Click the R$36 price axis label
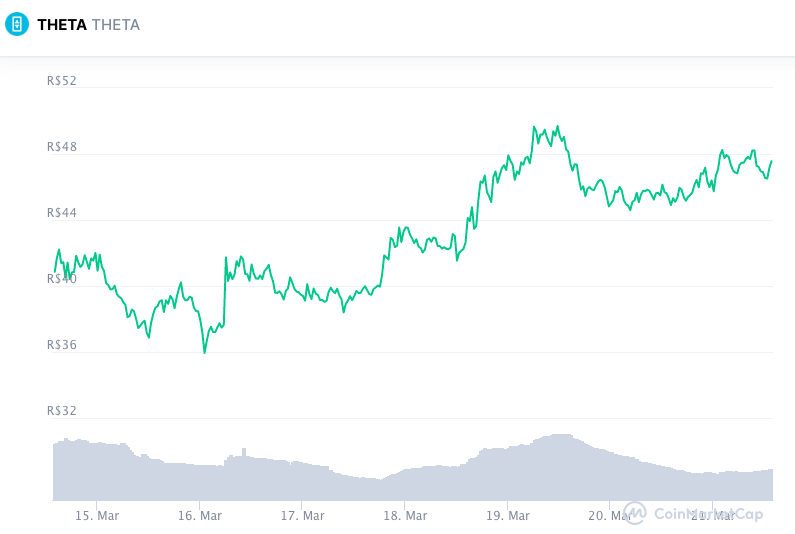The width and height of the screenshot is (795, 534). [62, 345]
